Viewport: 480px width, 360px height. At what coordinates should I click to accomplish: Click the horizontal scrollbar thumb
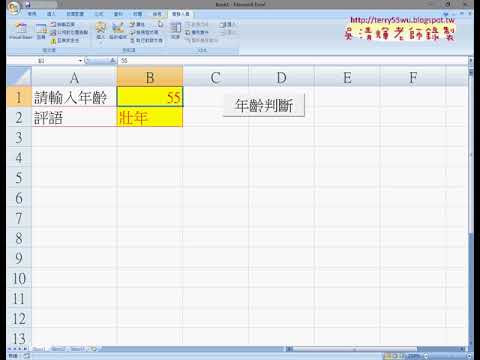(x=355, y=349)
